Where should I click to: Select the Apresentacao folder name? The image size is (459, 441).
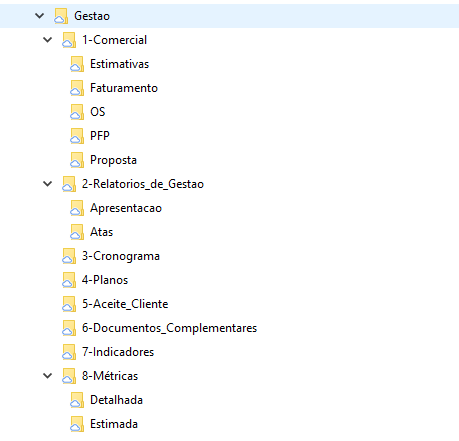pyautogui.click(x=126, y=208)
